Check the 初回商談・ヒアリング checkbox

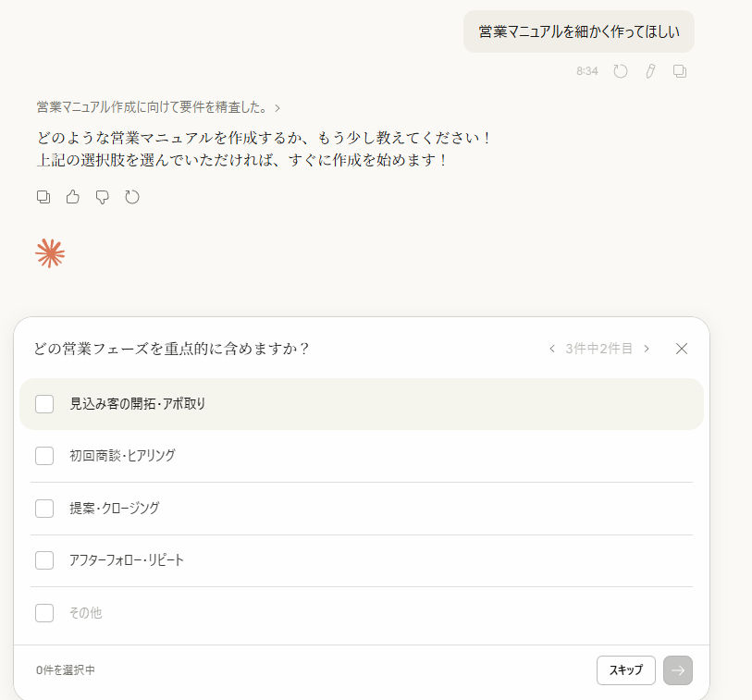point(44,456)
